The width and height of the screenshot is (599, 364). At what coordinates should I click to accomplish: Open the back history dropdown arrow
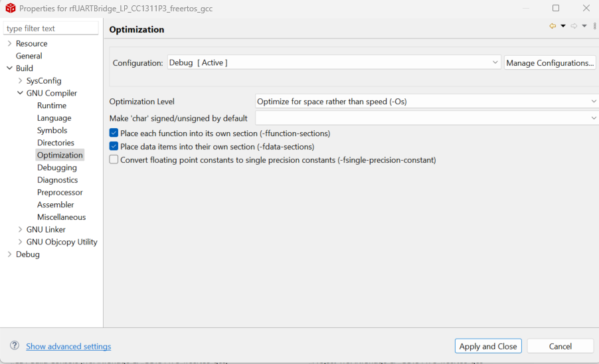563,26
